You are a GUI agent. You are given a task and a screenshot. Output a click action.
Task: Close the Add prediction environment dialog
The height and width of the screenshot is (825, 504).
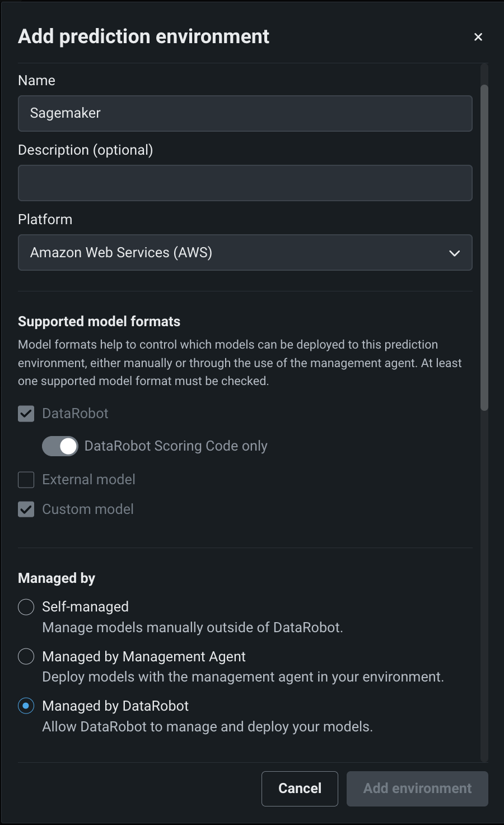[x=478, y=37]
